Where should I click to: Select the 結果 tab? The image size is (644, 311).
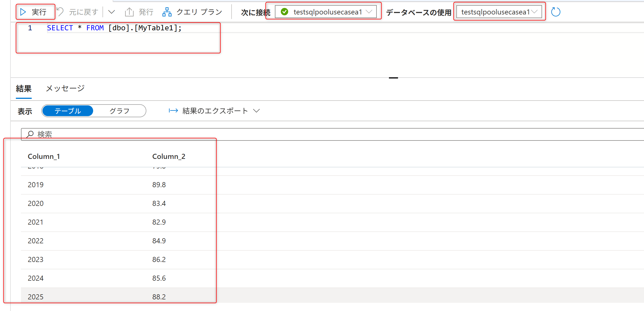point(24,88)
